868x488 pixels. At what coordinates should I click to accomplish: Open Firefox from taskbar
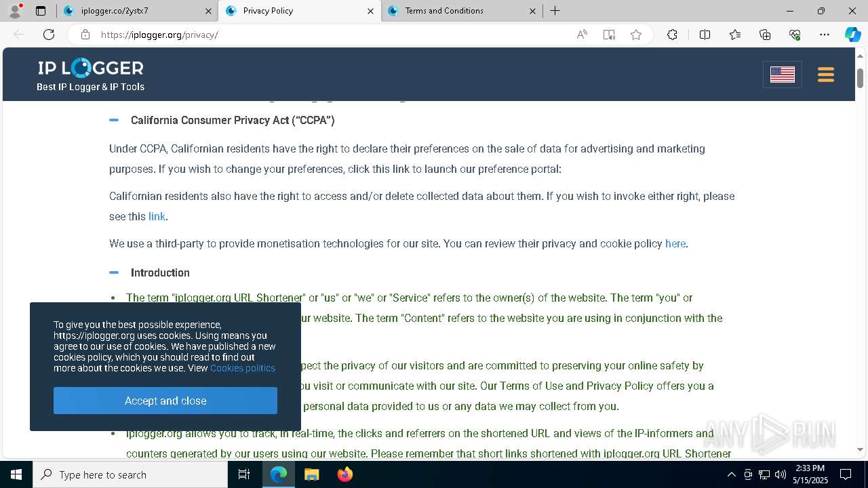[345, 474]
